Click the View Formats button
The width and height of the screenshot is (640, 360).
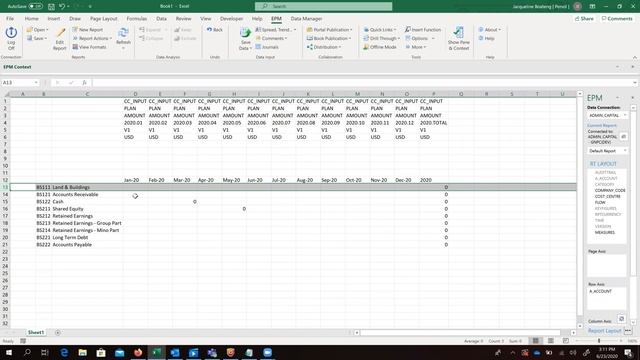tap(89, 47)
